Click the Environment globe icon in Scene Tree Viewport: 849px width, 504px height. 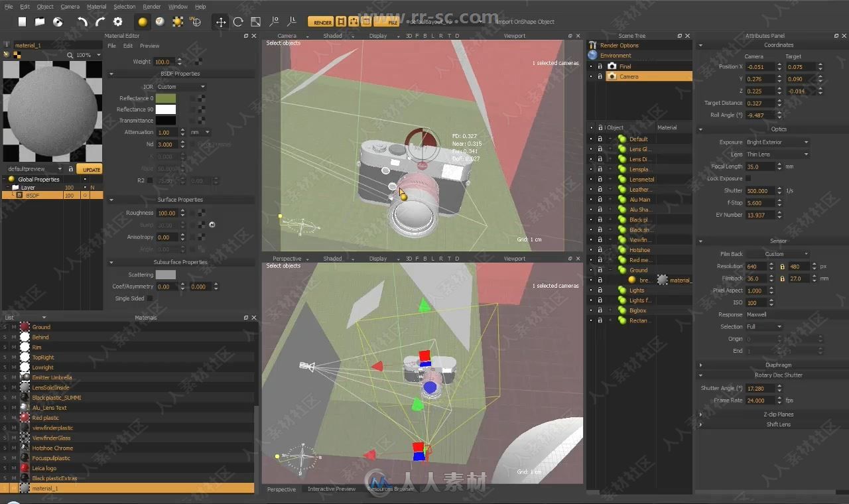[593, 56]
